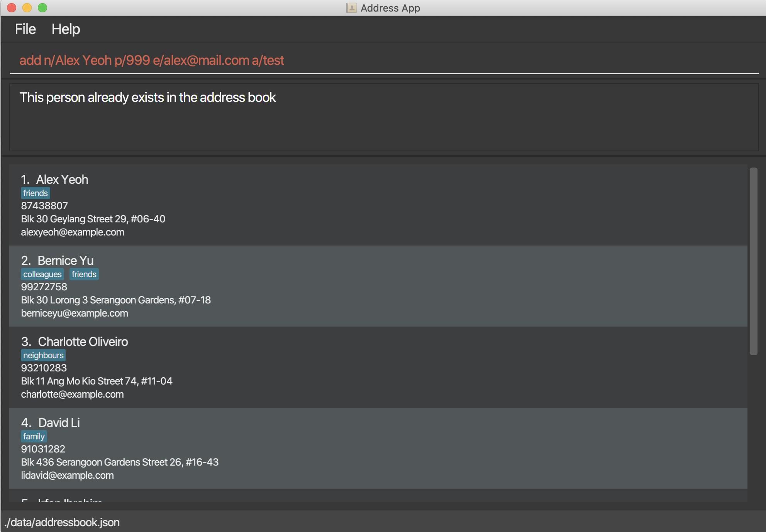Select the Charlotte Oliveiro contact entry
Screen dimensions: 766x532
coord(378,367)
